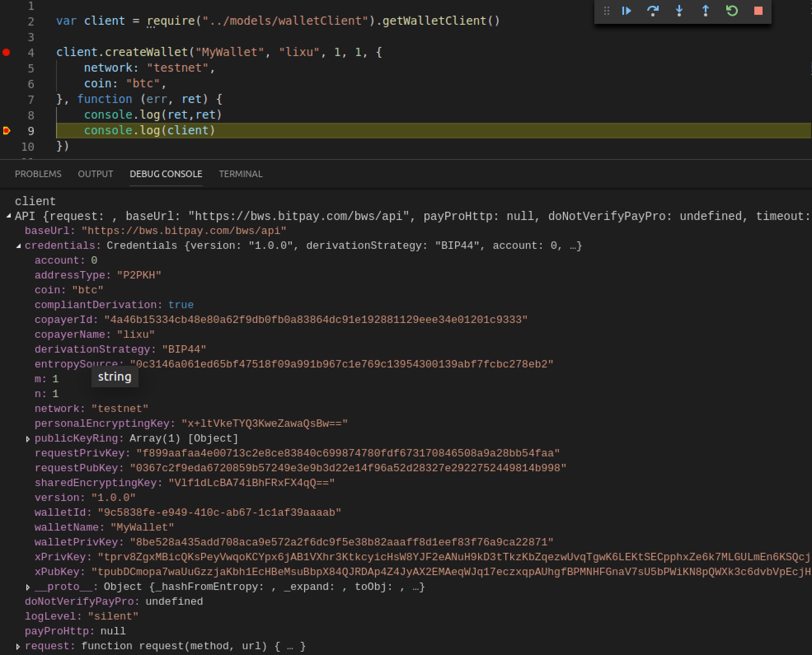
Task: Expand the request function entry
Action: pyautogui.click(x=18, y=647)
